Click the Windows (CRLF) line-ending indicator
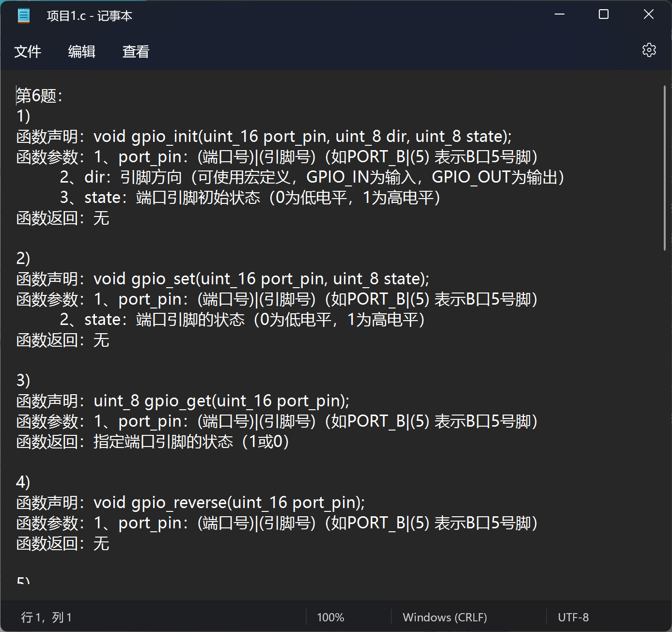Image resolution: width=672 pixels, height=632 pixels. coord(445,617)
